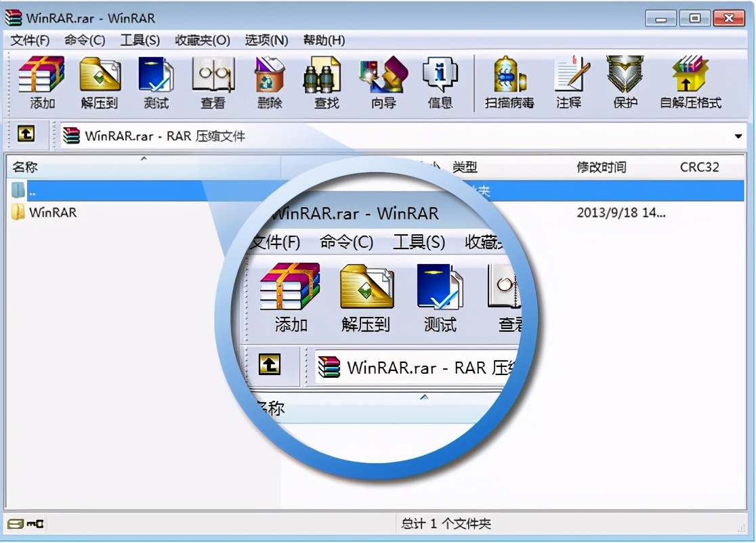Open the 文件(F) menu
The width and height of the screenshot is (756, 543).
pos(28,41)
